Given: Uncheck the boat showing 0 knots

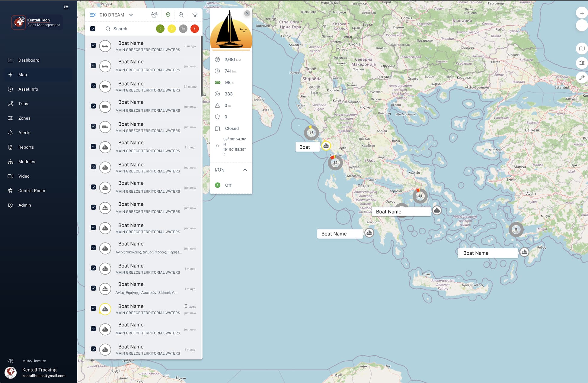Looking at the screenshot, I should [x=94, y=308].
